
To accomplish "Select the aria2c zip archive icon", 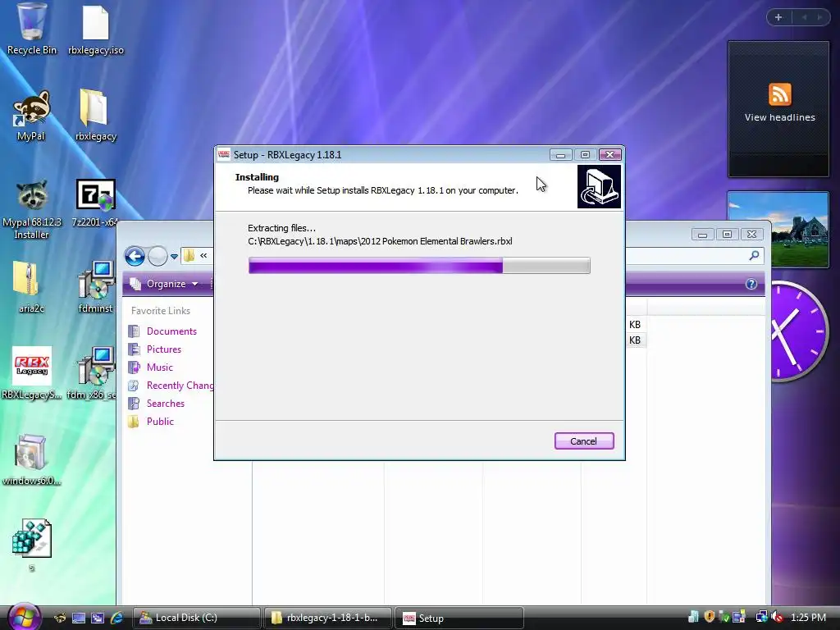I will coord(30,287).
